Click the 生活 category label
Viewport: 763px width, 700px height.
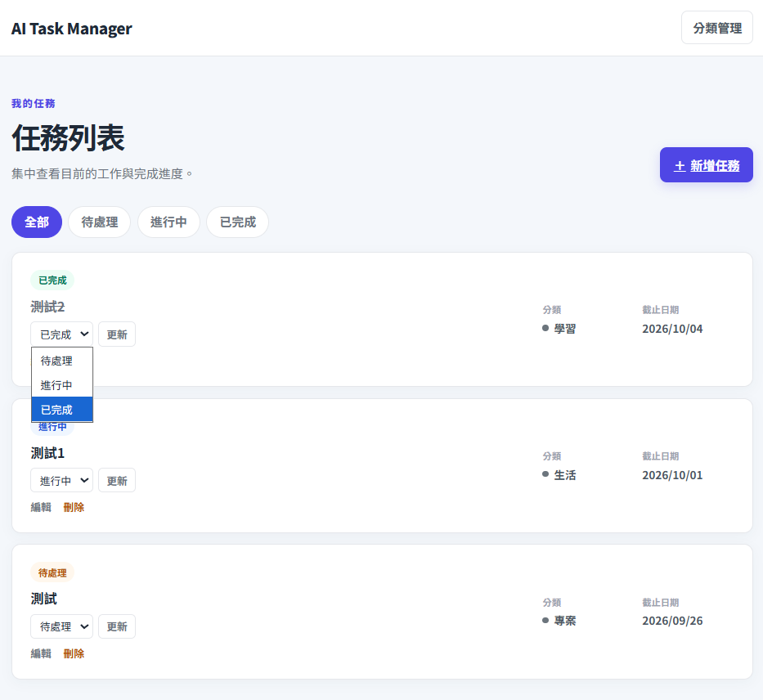pos(565,475)
